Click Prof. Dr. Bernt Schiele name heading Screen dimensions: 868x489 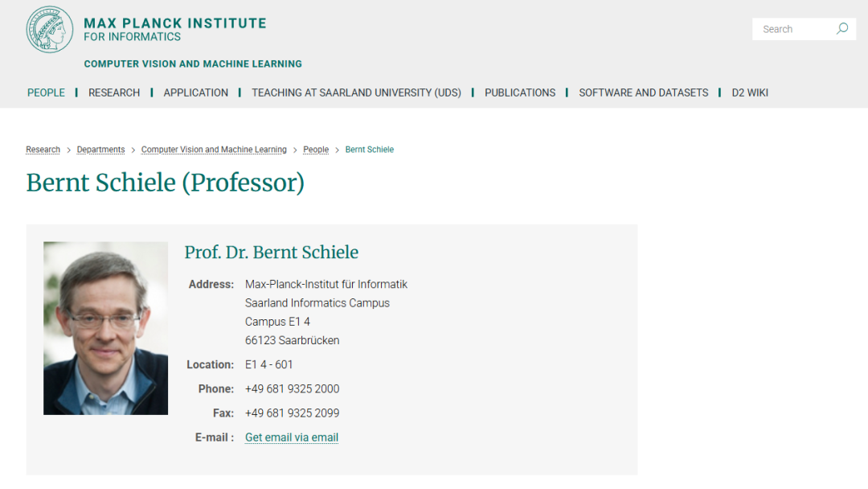272,253
